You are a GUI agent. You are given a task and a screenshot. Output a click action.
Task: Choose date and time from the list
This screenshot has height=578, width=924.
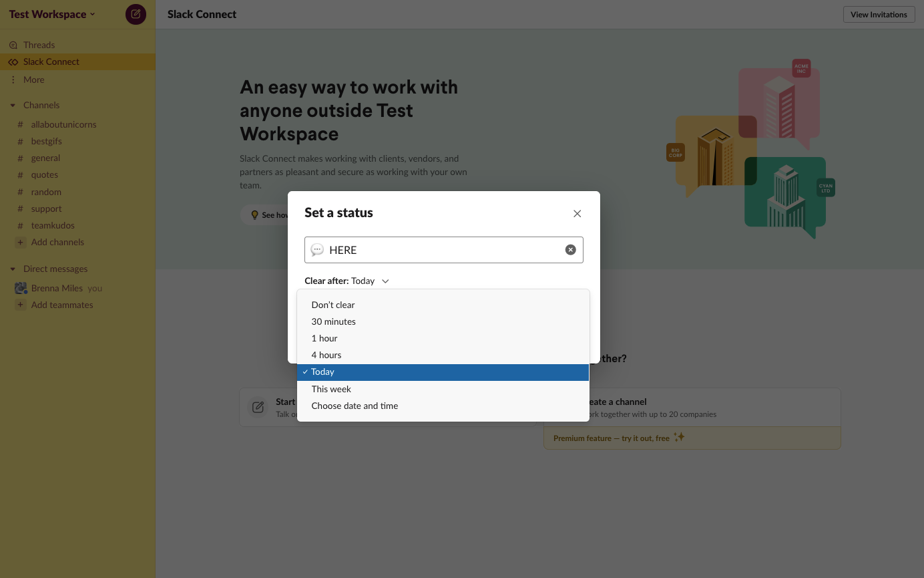tap(355, 406)
